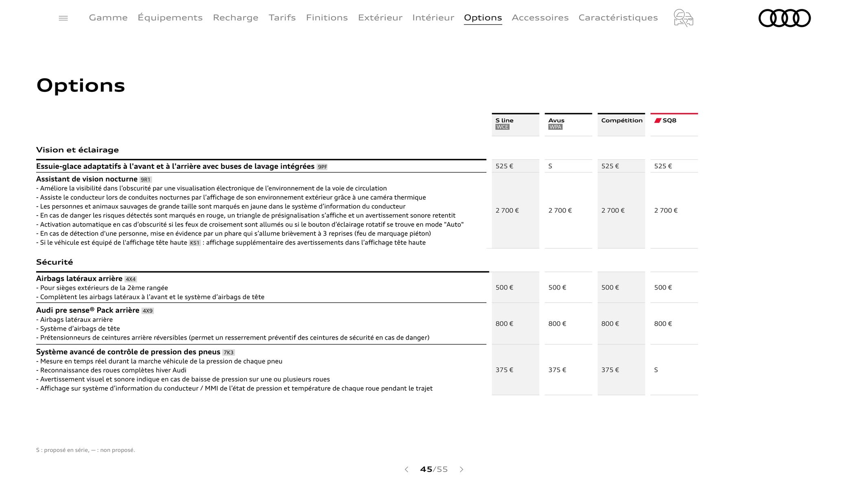Click the 'Sécurité' section heading
The height and width of the screenshot is (488, 868).
point(55,262)
